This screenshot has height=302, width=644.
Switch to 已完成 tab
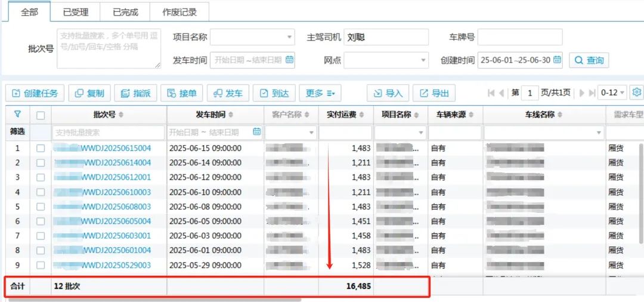pos(125,12)
